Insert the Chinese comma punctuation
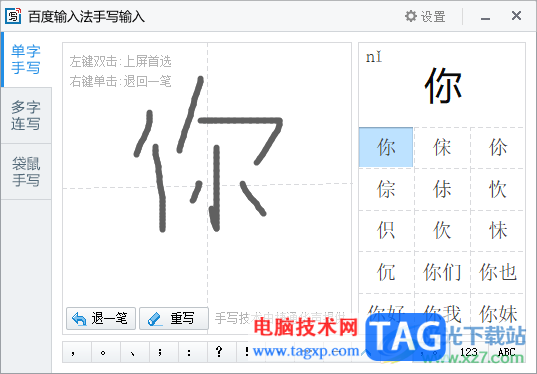Viewport: 537px width, 374px height. point(77,352)
